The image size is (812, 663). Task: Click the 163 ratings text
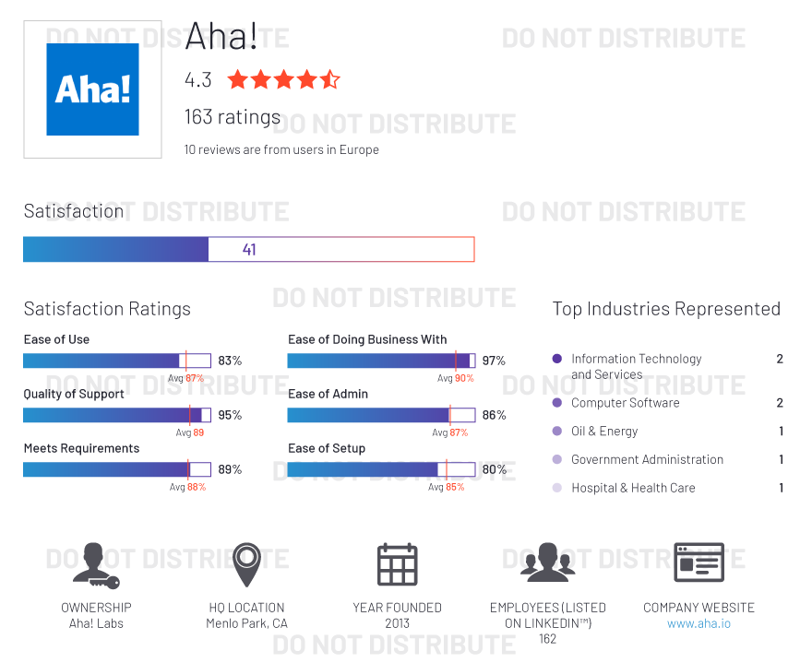[x=233, y=117]
